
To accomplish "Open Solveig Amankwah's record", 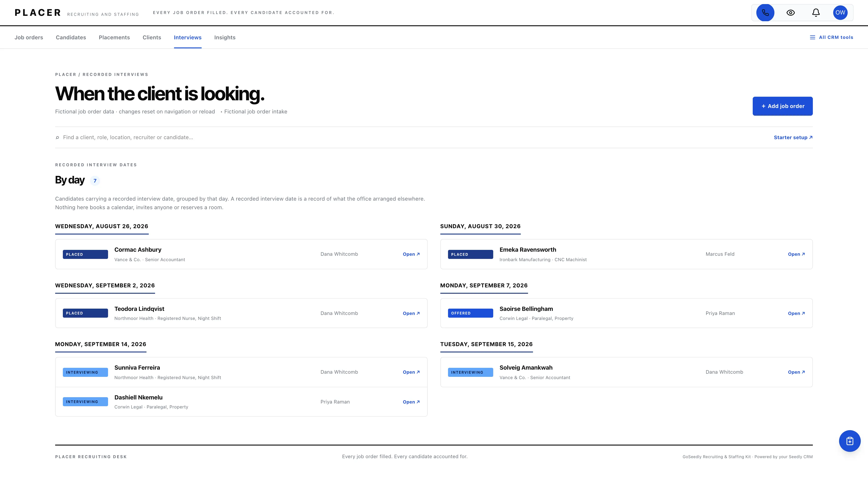I will [x=796, y=372].
